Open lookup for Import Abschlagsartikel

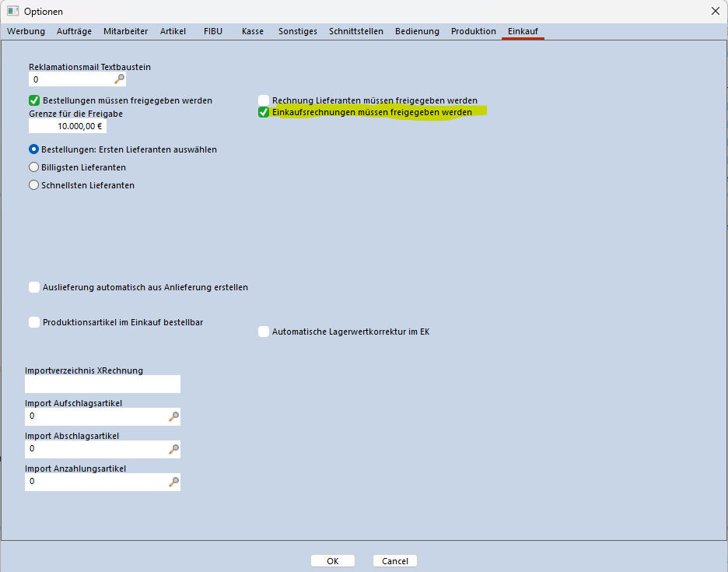173,449
